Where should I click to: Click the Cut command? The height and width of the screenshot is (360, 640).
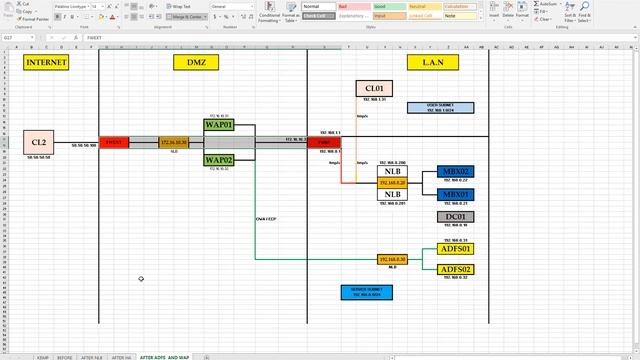click(23, 4)
